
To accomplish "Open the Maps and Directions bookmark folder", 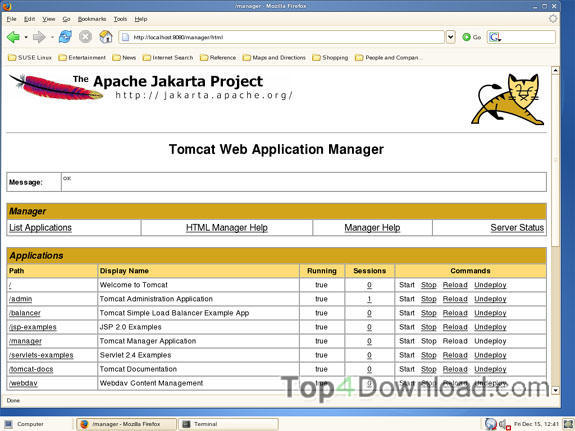I will point(274,58).
